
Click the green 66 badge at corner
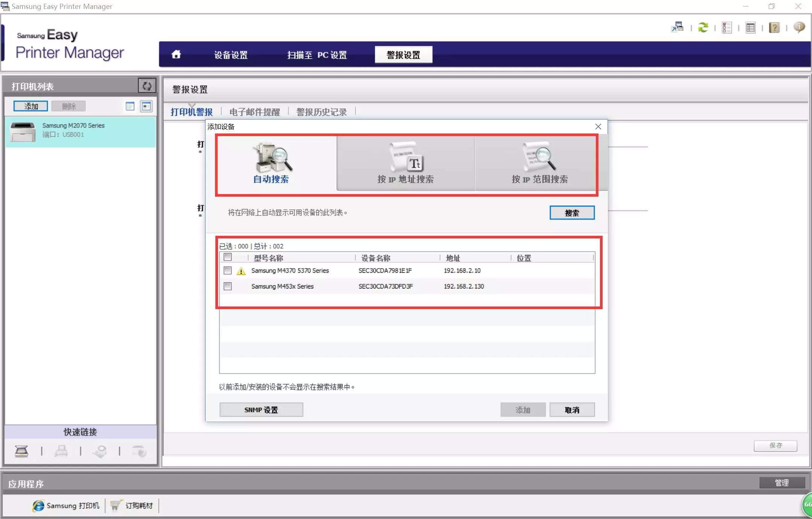(807, 504)
